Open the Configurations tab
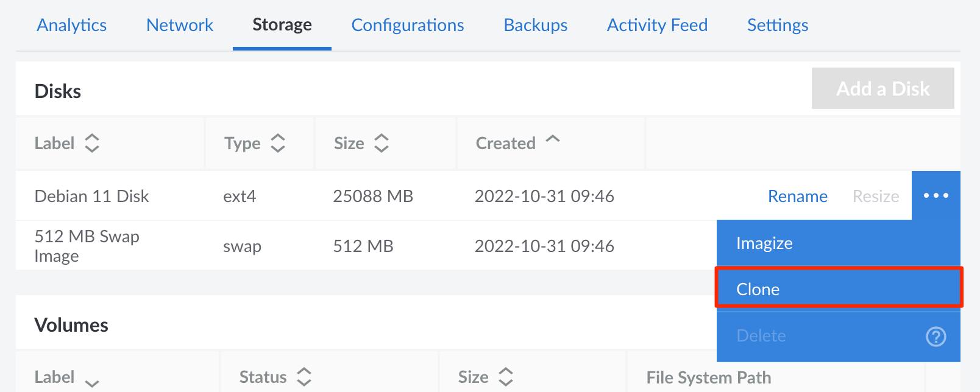 click(x=408, y=25)
